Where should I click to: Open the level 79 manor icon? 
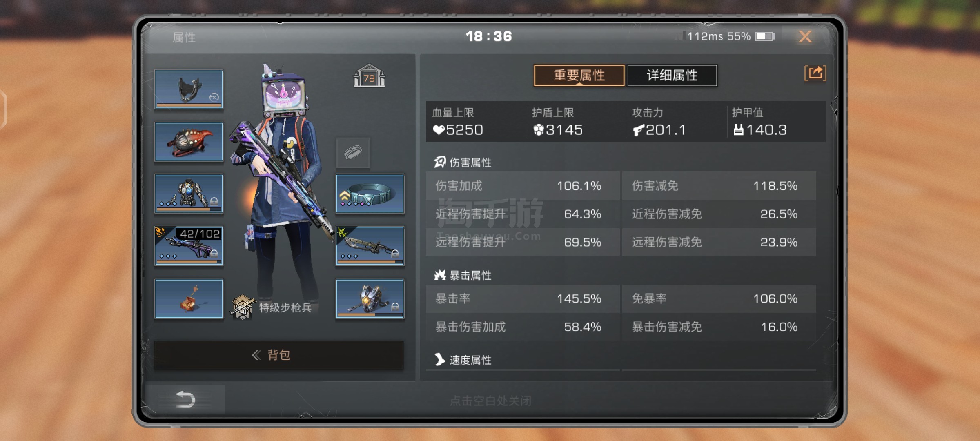tap(369, 76)
